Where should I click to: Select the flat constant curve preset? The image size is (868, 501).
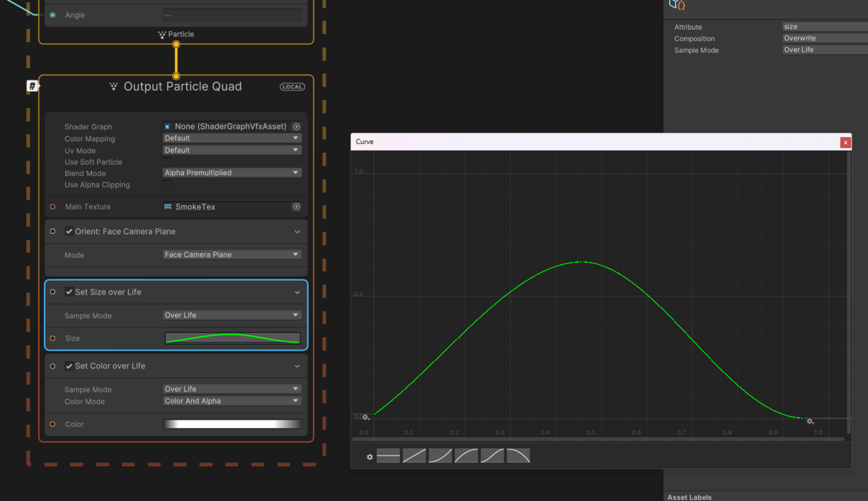pyautogui.click(x=388, y=456)
